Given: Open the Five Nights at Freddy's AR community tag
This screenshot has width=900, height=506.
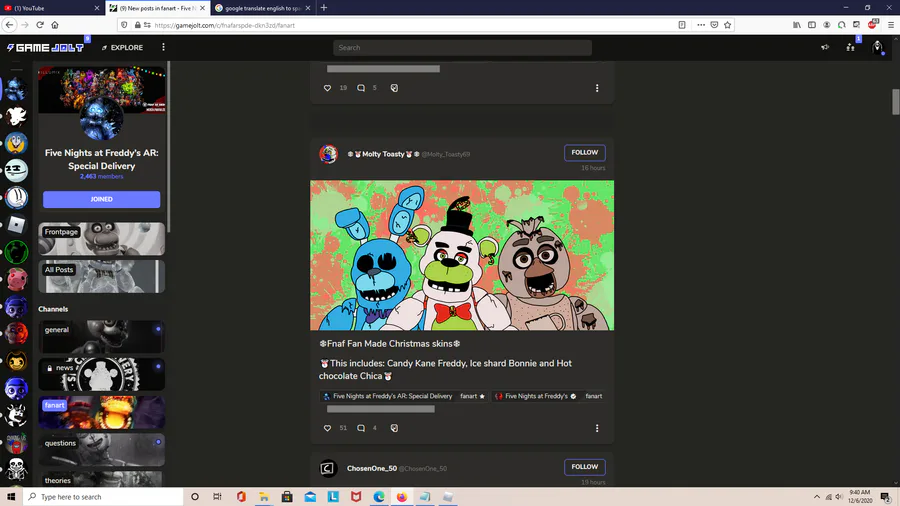Looking at the screenshot, I should pos(388,396).
